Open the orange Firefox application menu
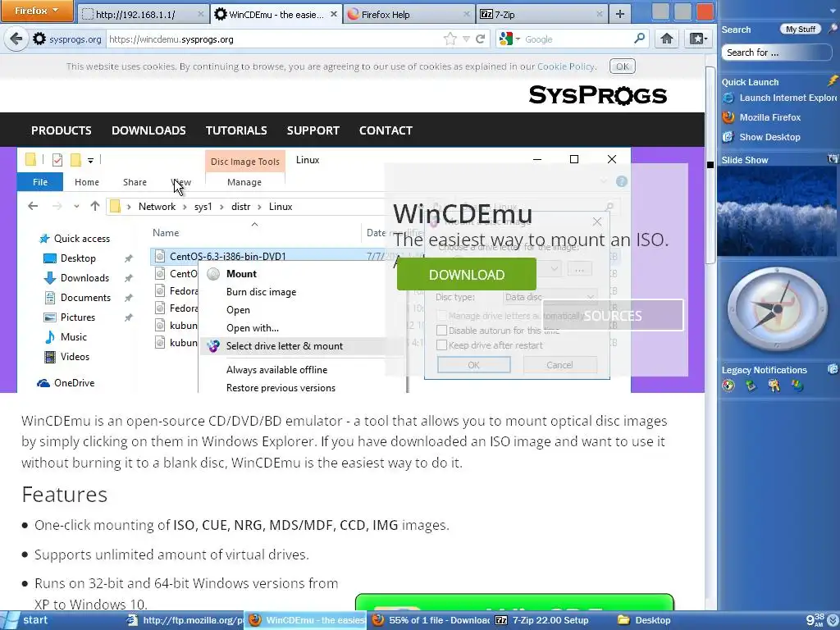 (36, 11)
